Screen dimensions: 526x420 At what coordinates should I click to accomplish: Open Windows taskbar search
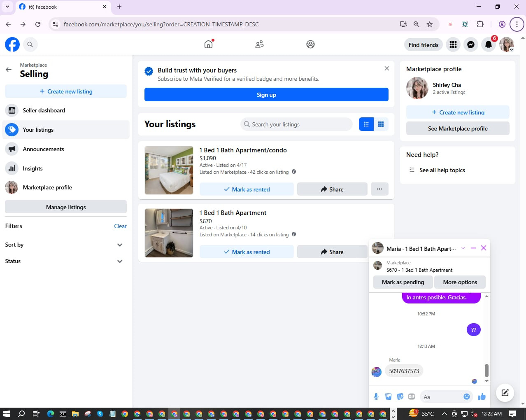pyautogui.click(x=21, y=413)
